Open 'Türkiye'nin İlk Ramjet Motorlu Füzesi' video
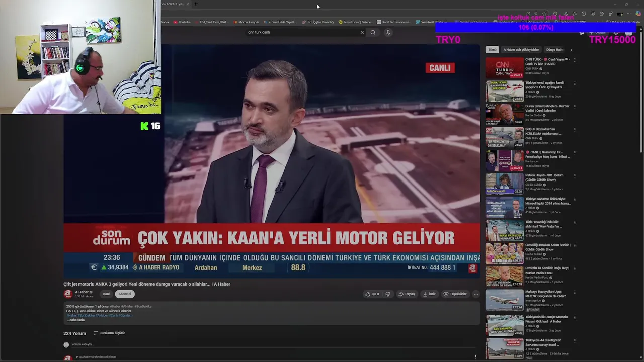Image resolution: width=644 pixels, height=362 pixels. 546,319
